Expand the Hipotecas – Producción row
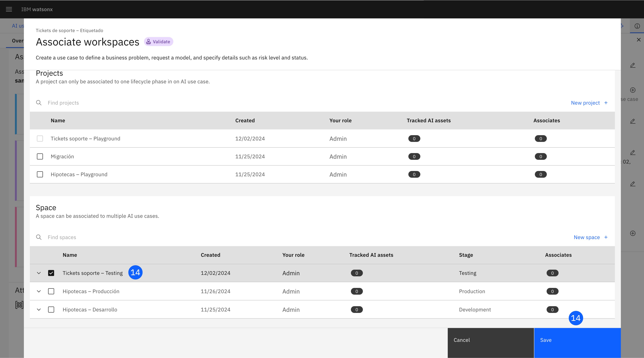 [x=39, y=291]
